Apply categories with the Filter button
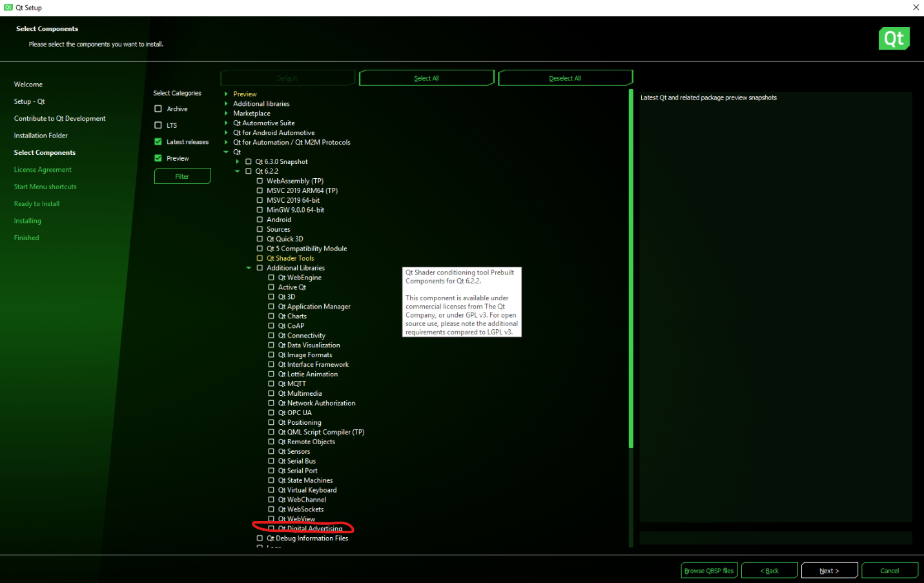Viewport: 924px width, 583px height. click(182, 176)
